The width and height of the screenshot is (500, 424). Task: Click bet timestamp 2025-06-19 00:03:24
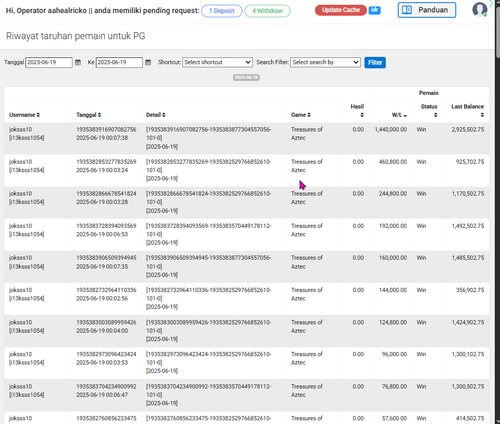102,170
